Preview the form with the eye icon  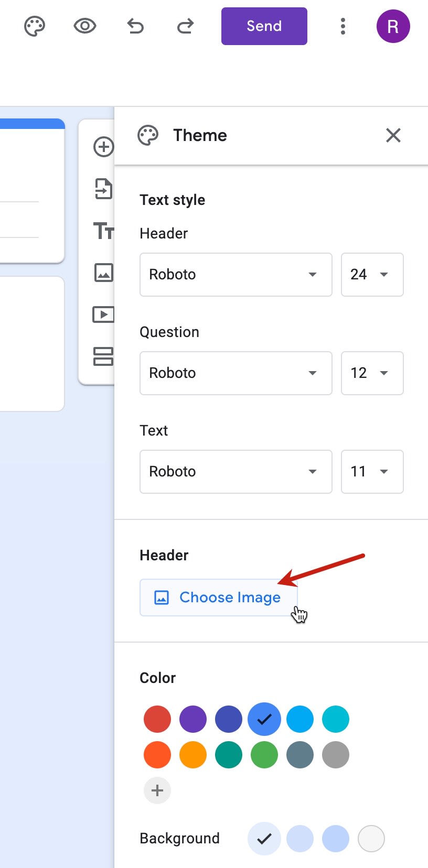[84, 26]
